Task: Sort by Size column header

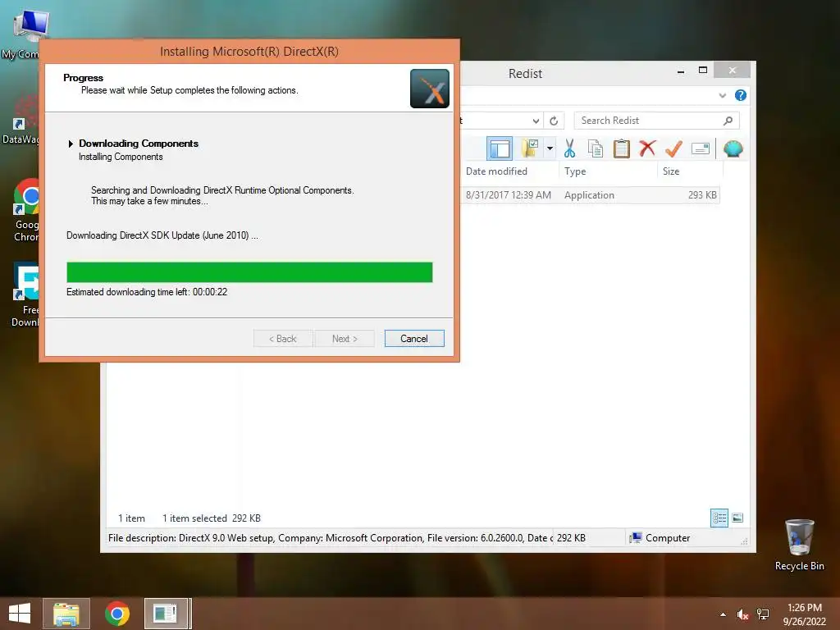Action: (x=671, y=171)
